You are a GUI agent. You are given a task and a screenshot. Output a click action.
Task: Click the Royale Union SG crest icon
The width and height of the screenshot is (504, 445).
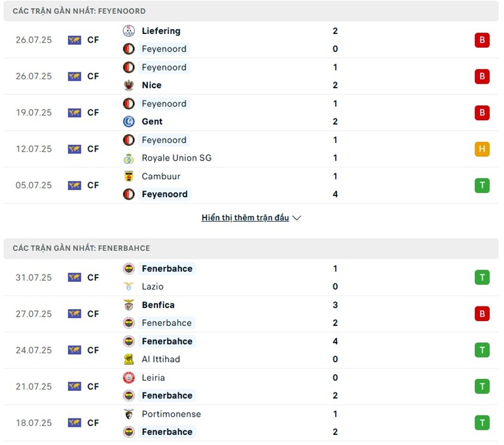point(129,158)
